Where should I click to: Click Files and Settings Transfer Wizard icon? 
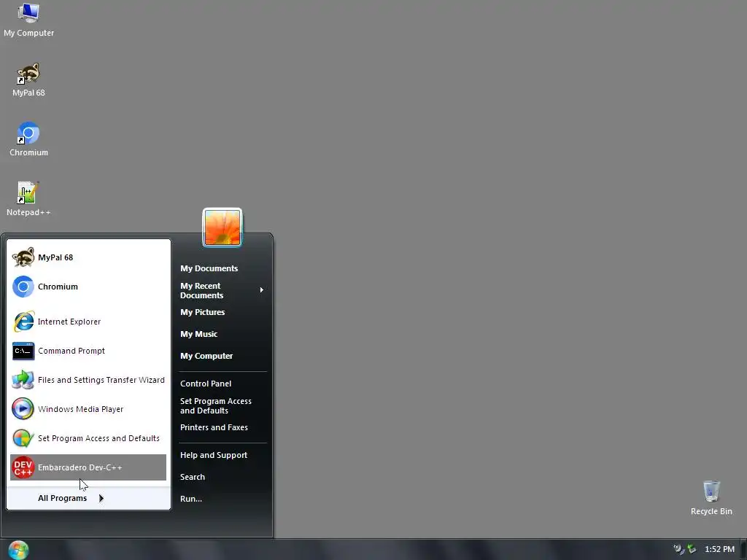click(x=23, y=380)
